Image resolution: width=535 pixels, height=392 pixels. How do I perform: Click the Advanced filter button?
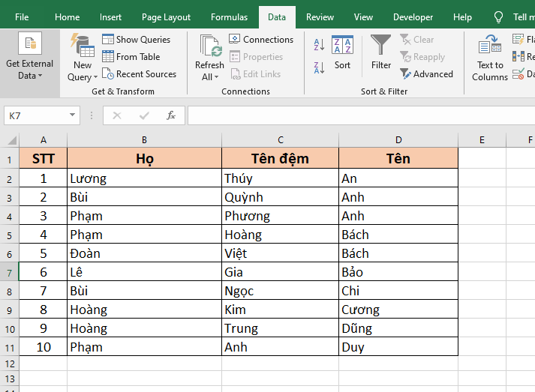(x=406, y=74)
